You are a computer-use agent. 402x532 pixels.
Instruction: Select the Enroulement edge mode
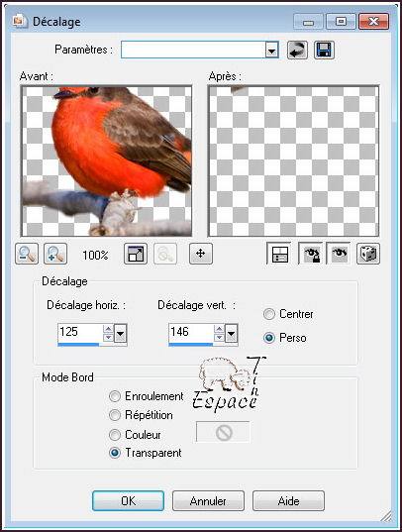(115, 396)
